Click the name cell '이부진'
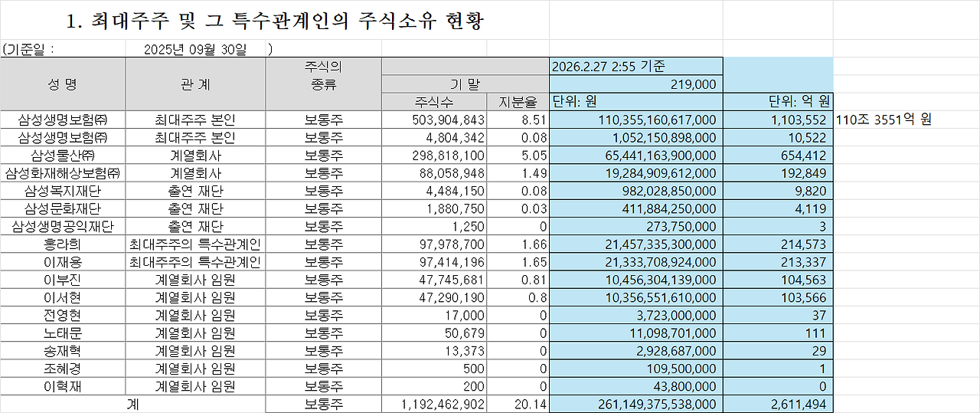The height and width of the screenshot is (413, 980). coord(63,279)
